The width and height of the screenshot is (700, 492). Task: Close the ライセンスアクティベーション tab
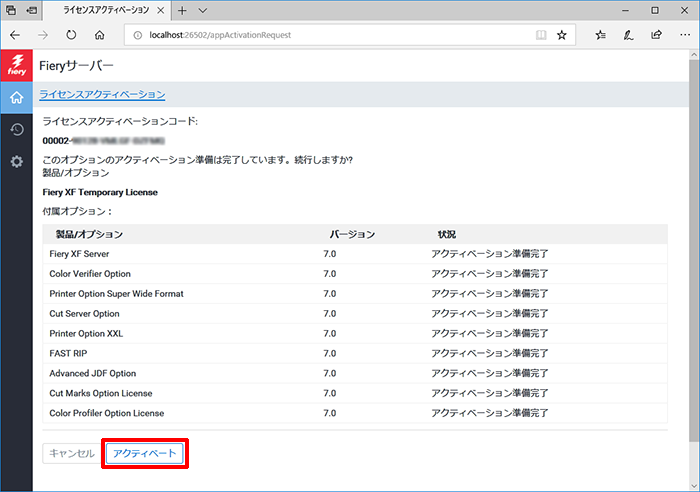161,10
